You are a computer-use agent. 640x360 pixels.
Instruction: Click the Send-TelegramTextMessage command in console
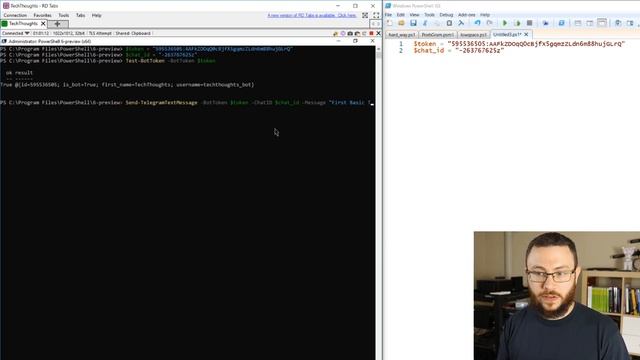click(x=161, y=103)
